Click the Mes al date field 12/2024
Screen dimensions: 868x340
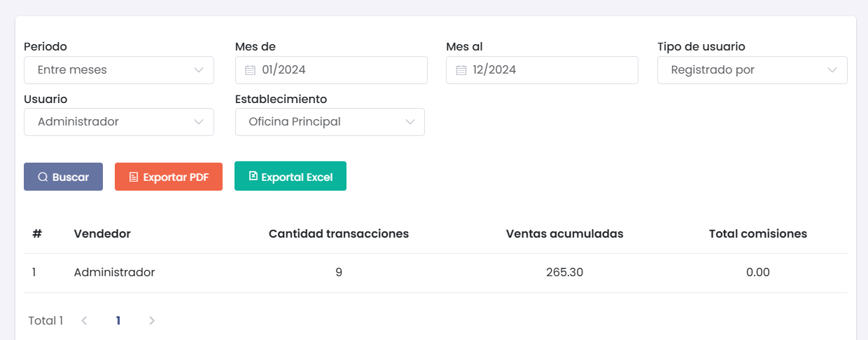(542, 70)
